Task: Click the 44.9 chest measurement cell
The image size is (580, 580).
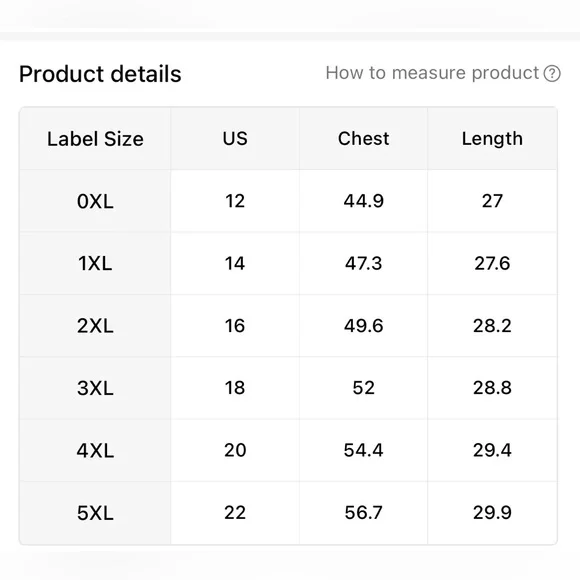Action: pyautogui.click(x=363, y=201)
